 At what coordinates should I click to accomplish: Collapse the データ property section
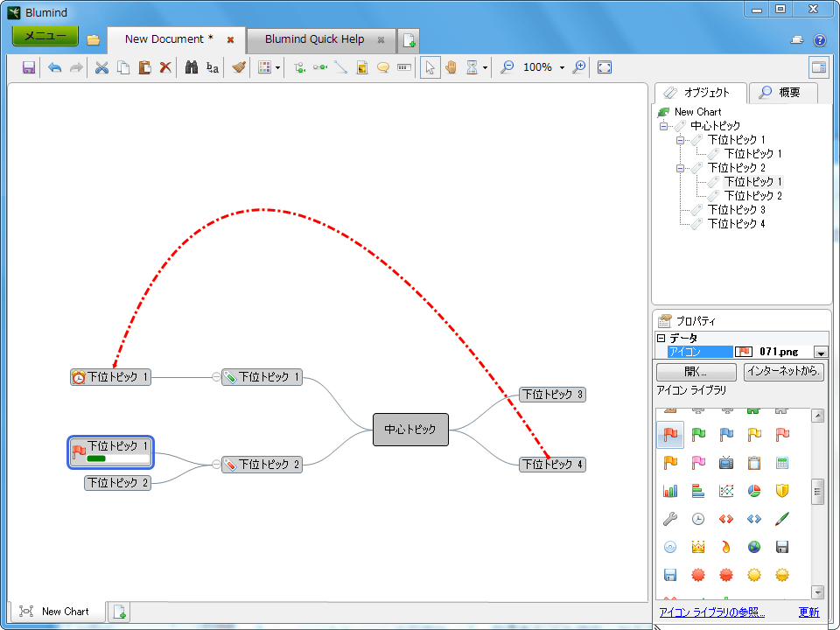pyautogui.click(x=661, y=339)
